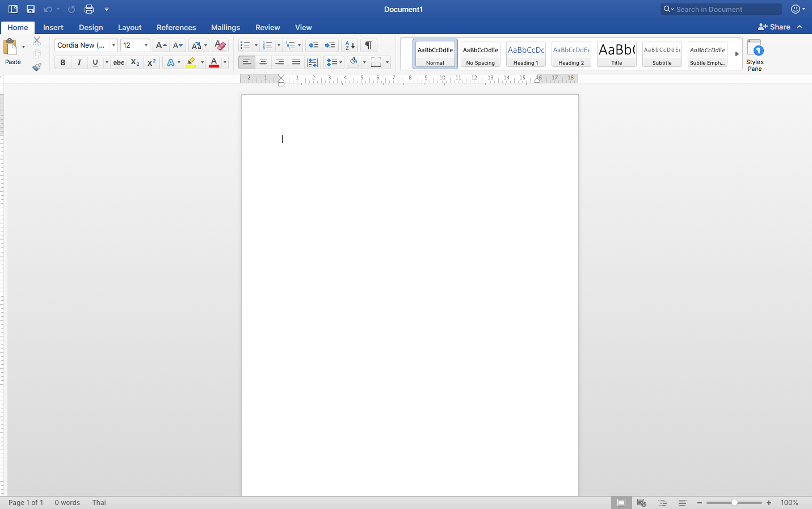Switch to the Insert tab
The width and height of the screenshot is (812, 509).
click(x=53, y=27)
